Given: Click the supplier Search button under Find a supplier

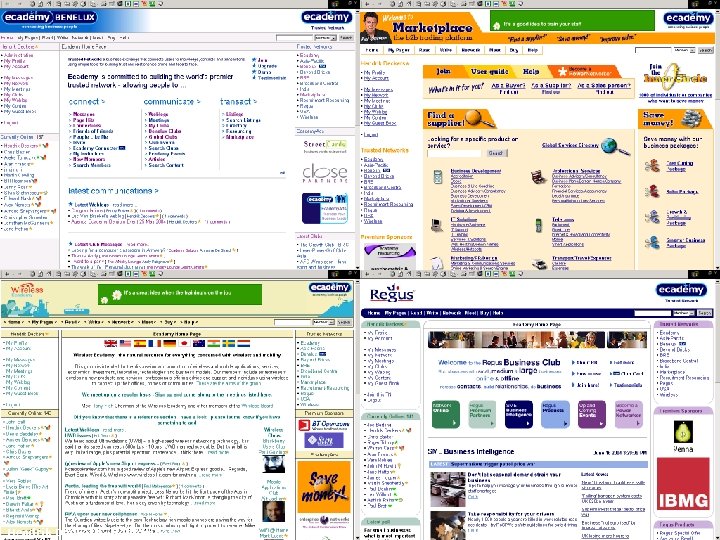Looking at the screenshot, I should pos(496,153).
